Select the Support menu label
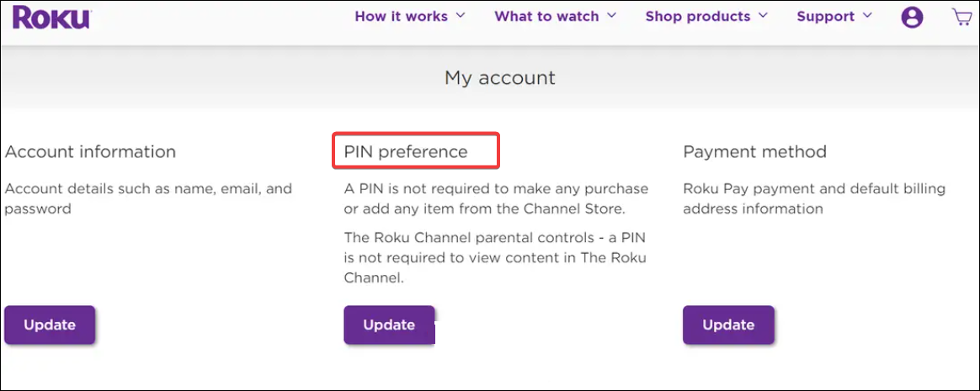 point(825,17)
